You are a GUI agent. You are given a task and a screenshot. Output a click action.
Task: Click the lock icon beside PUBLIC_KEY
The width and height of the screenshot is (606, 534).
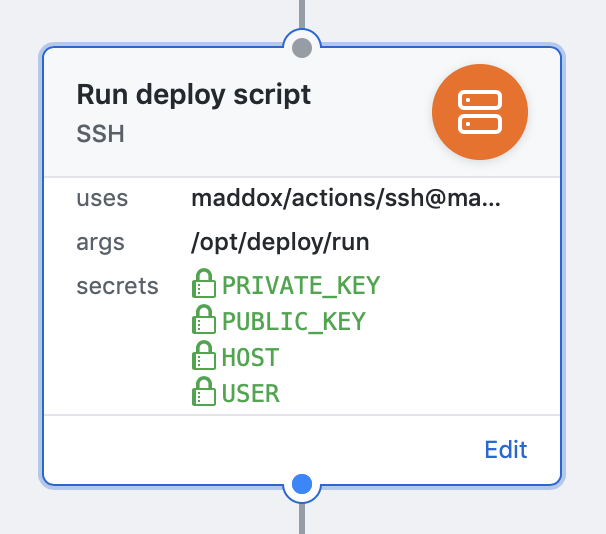click(204, 321)
